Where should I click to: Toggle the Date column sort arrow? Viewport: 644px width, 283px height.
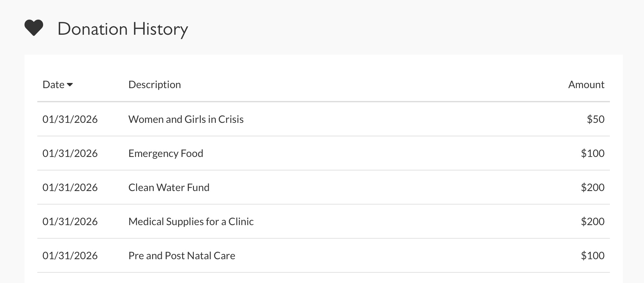[70, 85]
